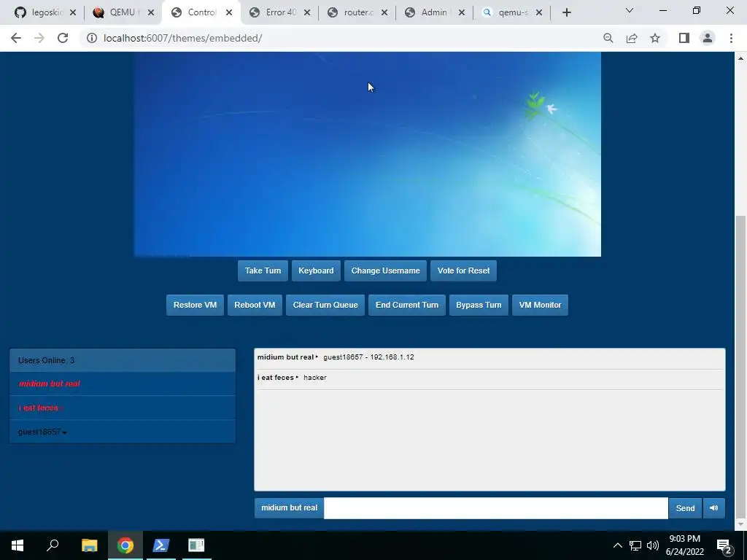The width and height of the screenshot is (747, 560).
Task: Bookmark this page star
Action: tap(655, 38)
